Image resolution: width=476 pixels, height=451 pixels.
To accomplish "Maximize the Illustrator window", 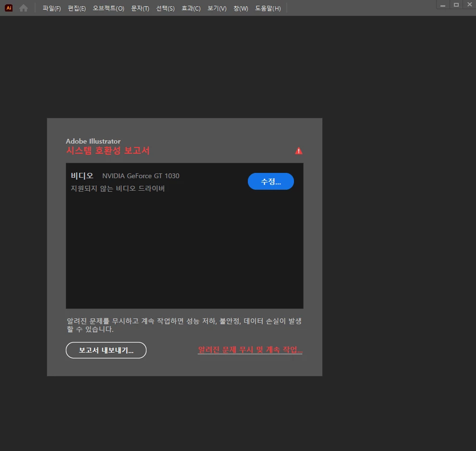I will tap(456, 5).
